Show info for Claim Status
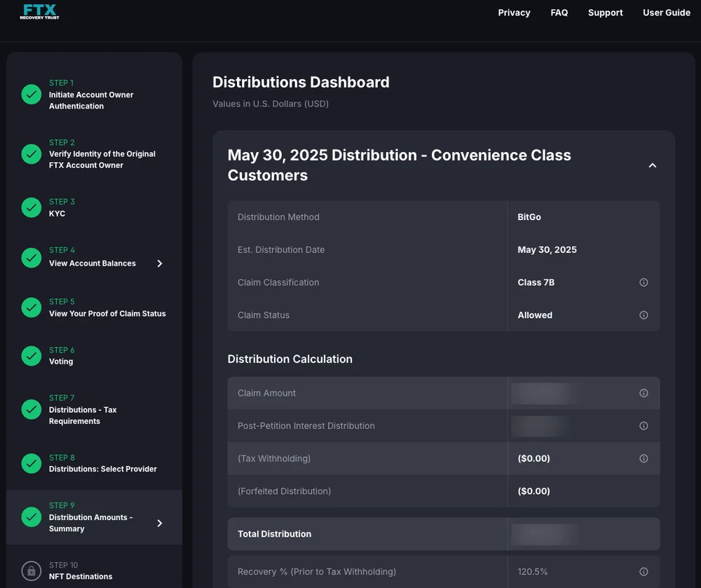The image size is (701, 588). (644, 315)
